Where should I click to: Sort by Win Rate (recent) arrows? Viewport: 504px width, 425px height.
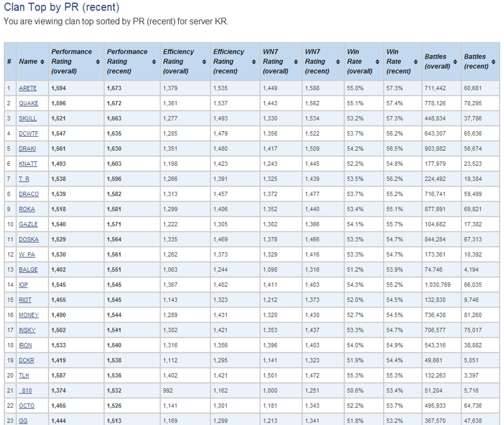click(x=415, y=62)
